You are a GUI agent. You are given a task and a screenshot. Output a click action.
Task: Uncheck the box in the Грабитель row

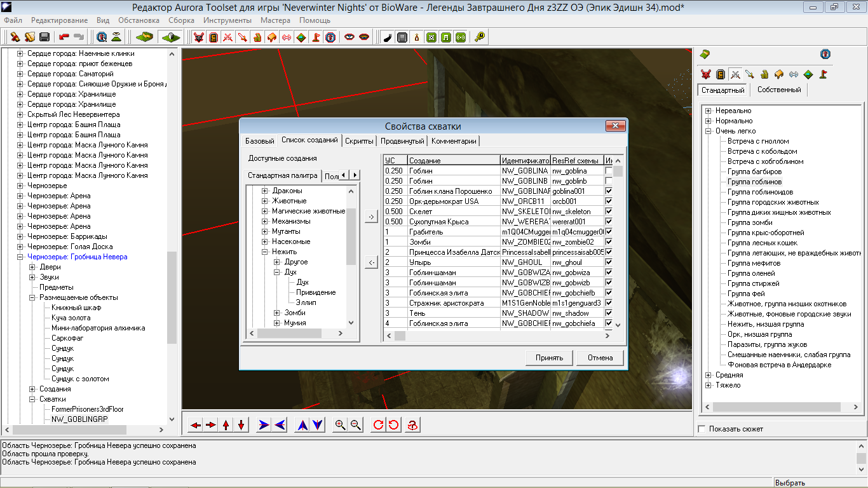pyautogui.click(x=609, y=232)
